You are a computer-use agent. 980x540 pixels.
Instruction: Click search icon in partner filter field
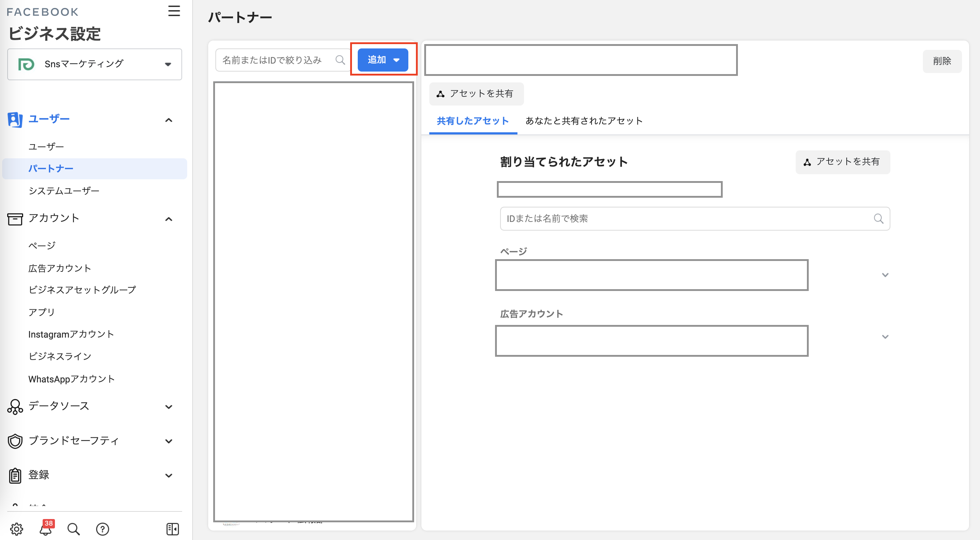click(340, 60)
